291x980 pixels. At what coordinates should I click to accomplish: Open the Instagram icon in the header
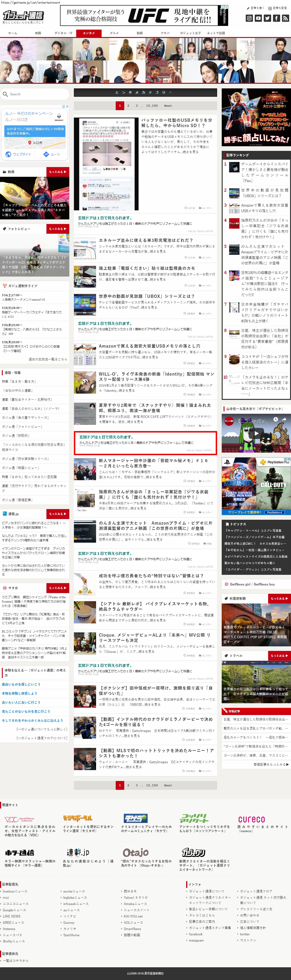click(x=249, y=18)
